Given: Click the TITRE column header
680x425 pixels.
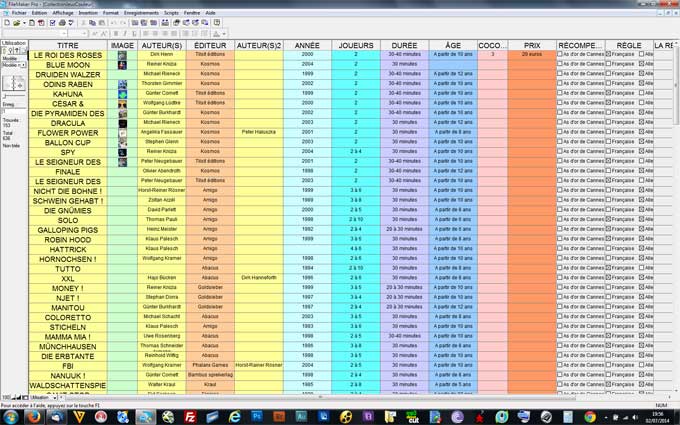Looking at the screenshot, I should click(x=68, y=45).
